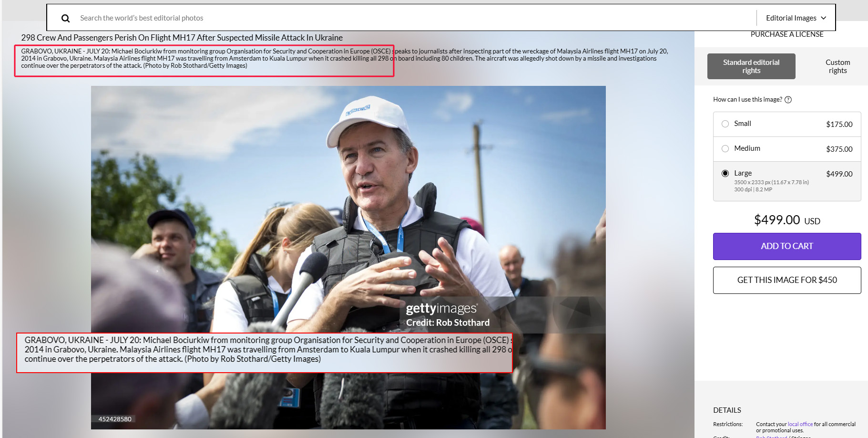Viewport: 868px width, 438px height.
Task: Click the $499.00 USD total price
Action: (x=787, y=220)
